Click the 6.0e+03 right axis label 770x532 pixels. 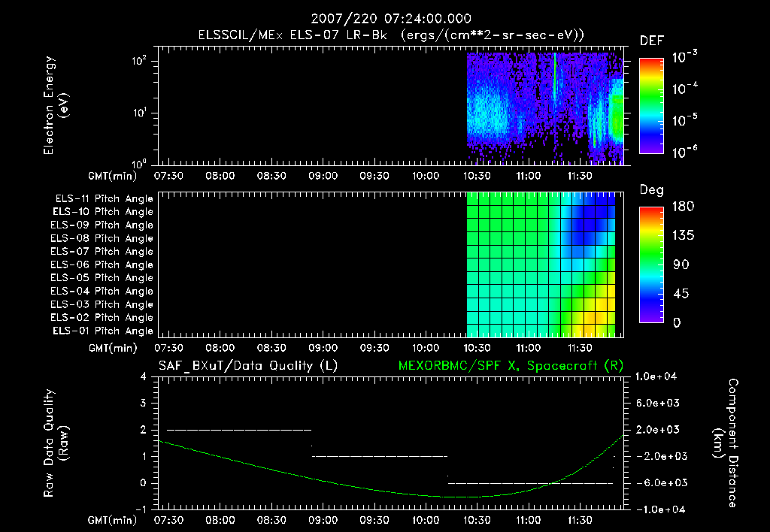(658, 404)
